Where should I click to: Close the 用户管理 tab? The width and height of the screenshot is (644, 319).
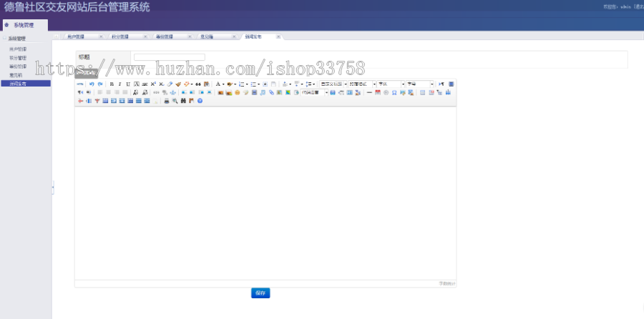(x=101, y=36)
